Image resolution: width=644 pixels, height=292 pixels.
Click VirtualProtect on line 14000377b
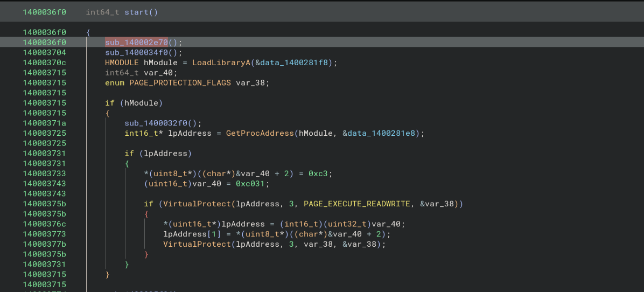tap(197, 245)
